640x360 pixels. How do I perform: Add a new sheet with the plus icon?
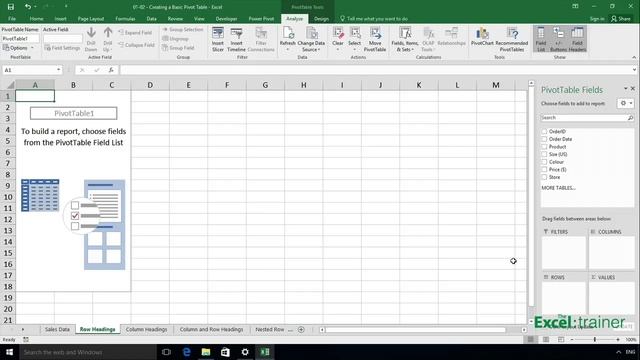[301, 329]
